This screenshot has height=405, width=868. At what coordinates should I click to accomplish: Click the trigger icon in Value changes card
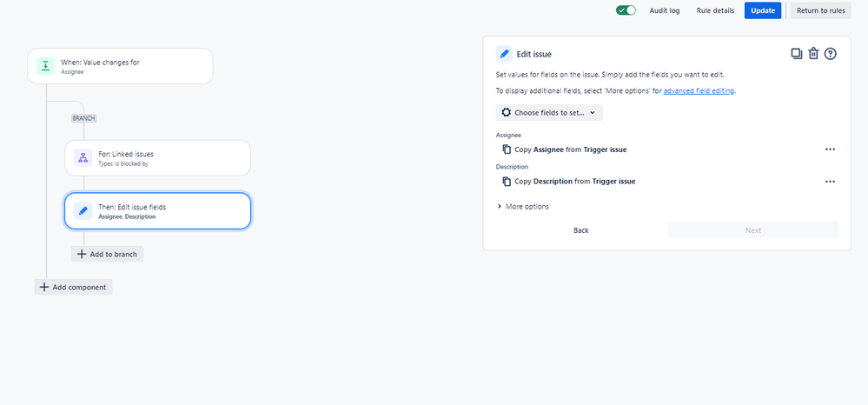pos(45,66)
